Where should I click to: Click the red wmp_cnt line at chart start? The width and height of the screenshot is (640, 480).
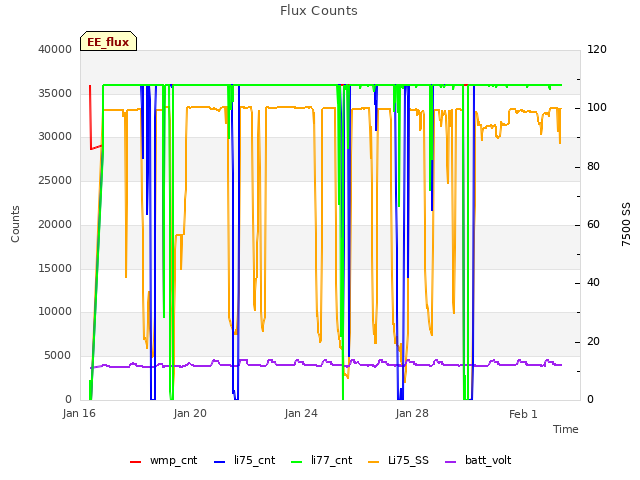click(x=91, y=118)
